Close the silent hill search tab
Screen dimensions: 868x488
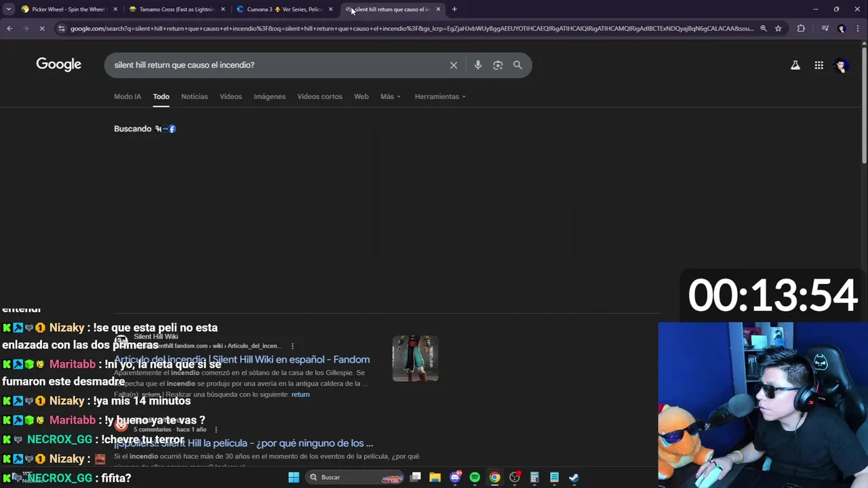click(438, 9)
